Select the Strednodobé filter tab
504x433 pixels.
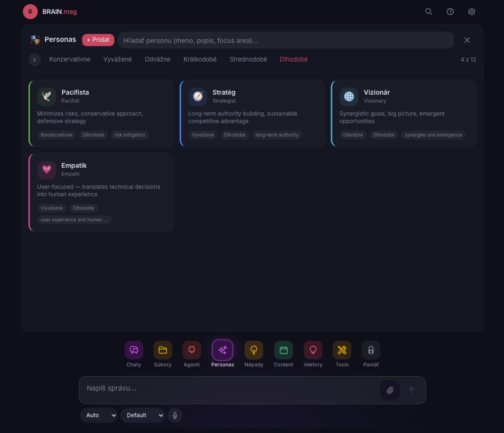tap(248, 59)
